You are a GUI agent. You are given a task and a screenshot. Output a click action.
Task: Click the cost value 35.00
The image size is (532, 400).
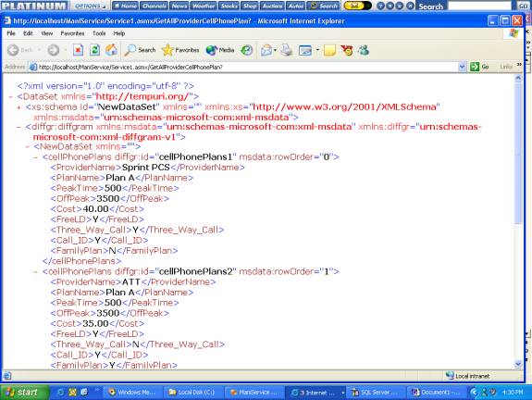(95, 323)
